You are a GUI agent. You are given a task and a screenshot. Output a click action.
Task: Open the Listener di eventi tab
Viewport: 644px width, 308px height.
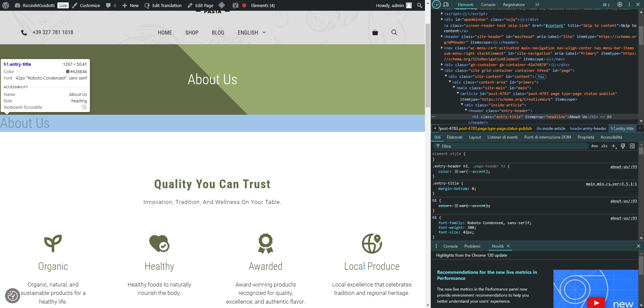pyautogui.click(x=502, y=137)
